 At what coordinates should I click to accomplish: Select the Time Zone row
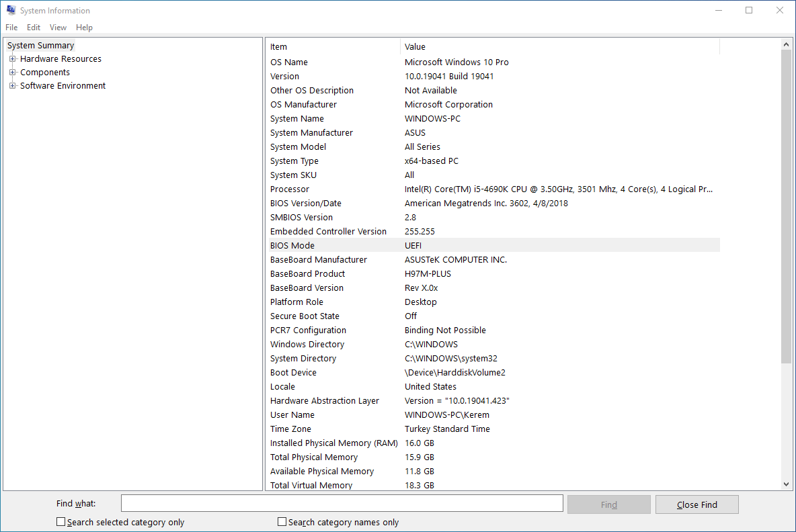click(x=494, y=429)
